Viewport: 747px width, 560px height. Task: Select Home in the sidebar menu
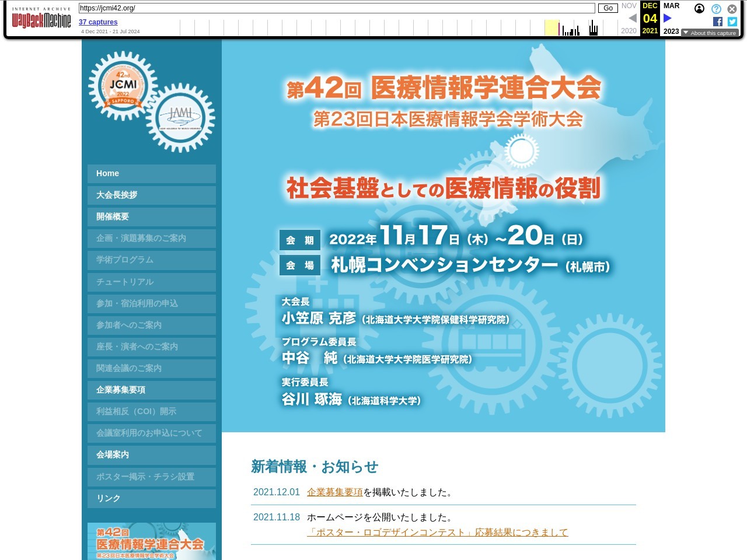point(151,173)
